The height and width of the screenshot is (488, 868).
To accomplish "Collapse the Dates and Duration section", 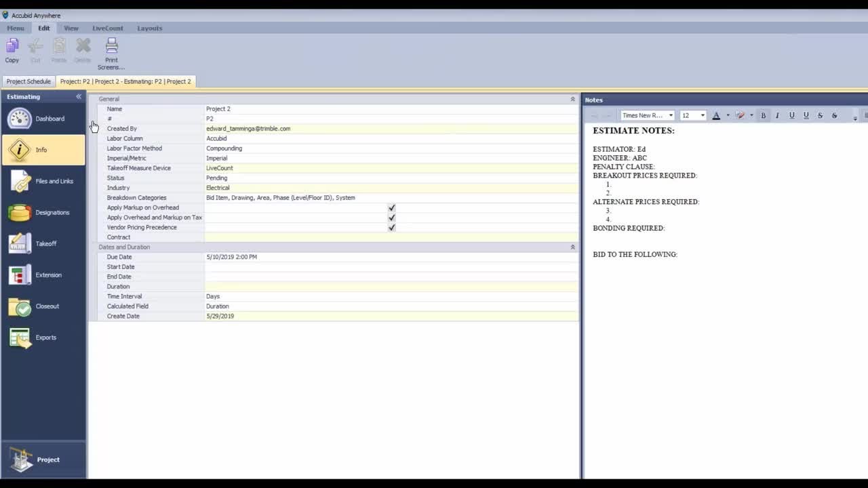I will coord(572,247).
